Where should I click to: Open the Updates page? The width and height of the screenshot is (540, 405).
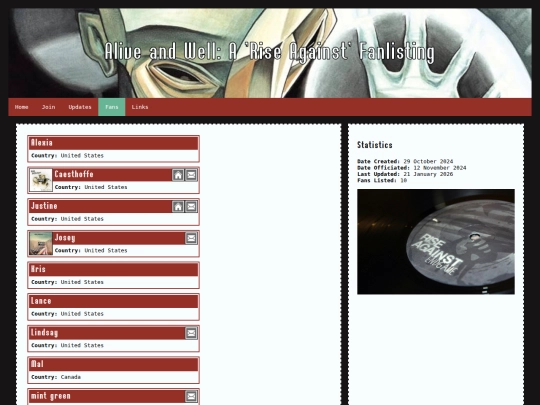coord(80,107)
